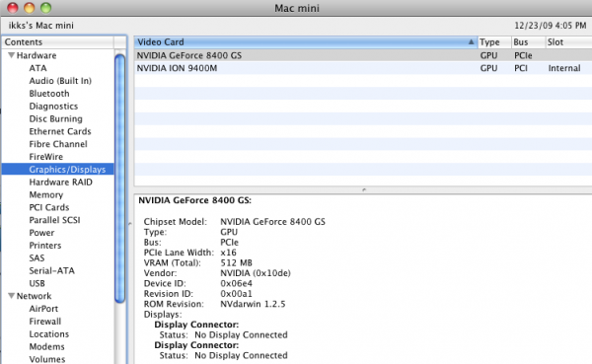Sort by the Video Card column header
This screenshot has width=592, height=364.
coord(306,41)
